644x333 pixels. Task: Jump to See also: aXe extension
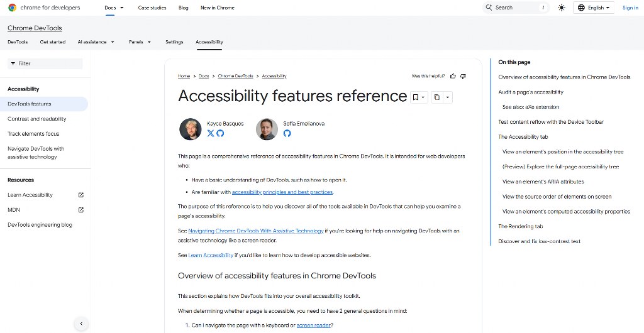pyautogui.click(x=531, y=107)
